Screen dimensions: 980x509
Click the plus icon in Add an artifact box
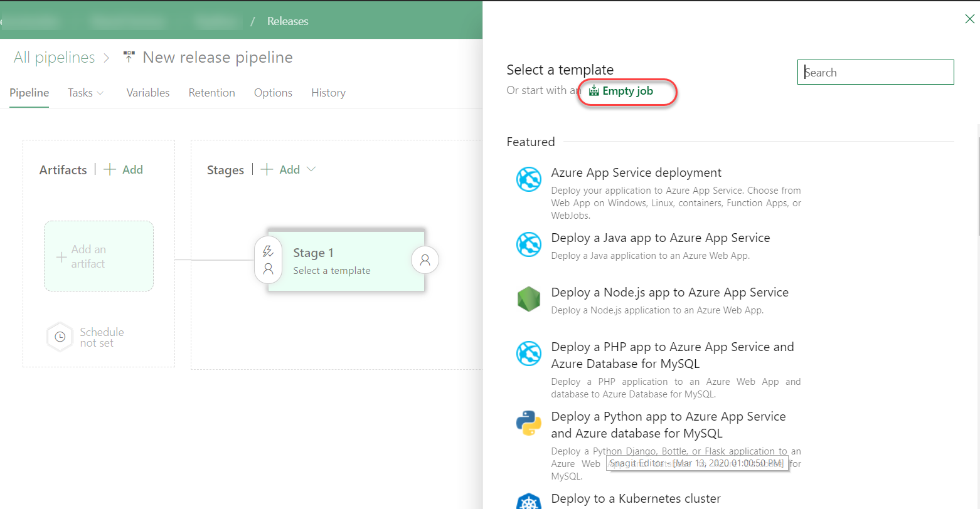(61, 256)
